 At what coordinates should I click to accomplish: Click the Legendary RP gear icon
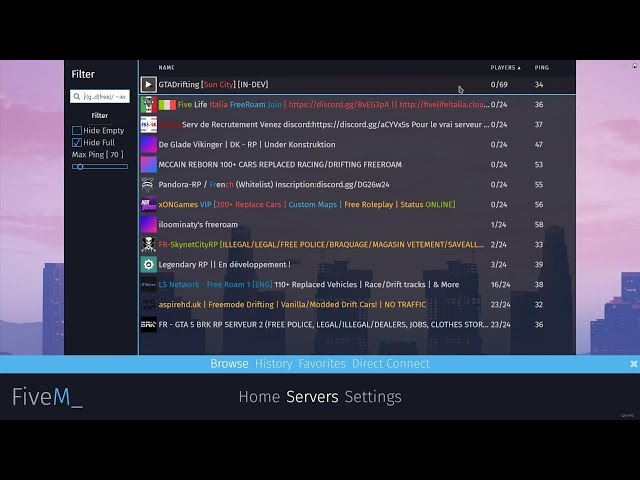click(x=149, y=264)
